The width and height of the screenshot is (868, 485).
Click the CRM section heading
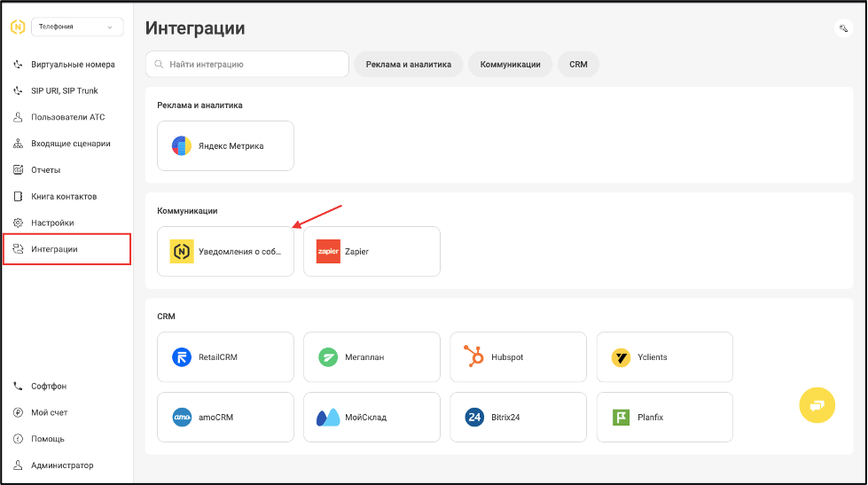pyautogui.click(x=166, y=317)
